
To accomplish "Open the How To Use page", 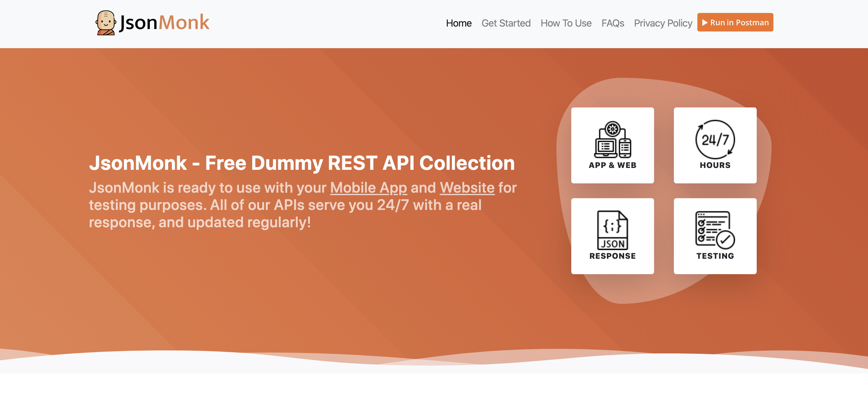I will click(566, 23).
